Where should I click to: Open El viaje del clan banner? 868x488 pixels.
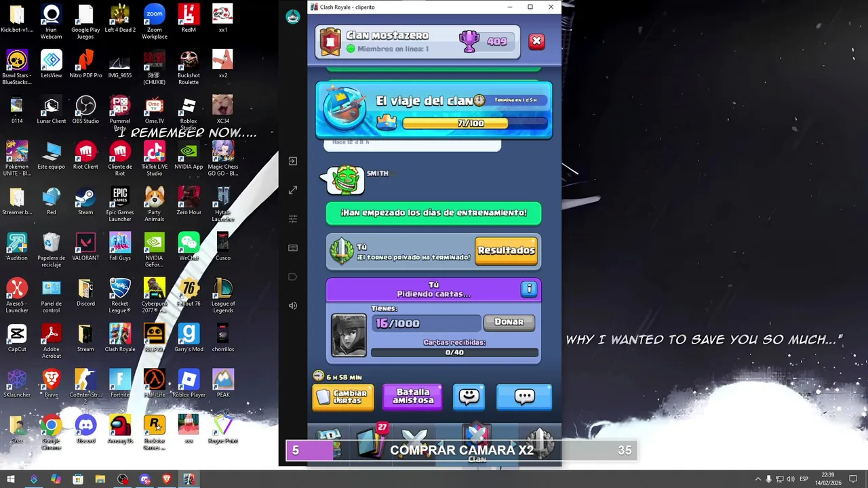(434, 110)
